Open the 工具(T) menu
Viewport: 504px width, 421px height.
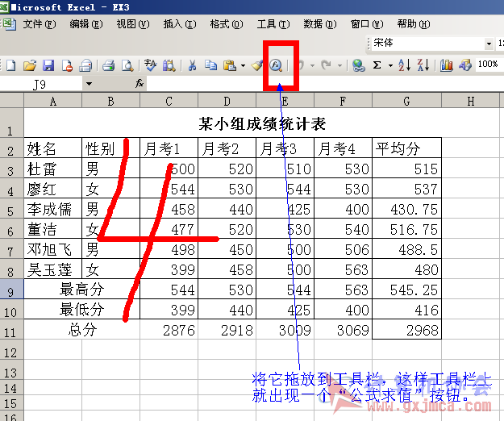click(x=273, y=24)
